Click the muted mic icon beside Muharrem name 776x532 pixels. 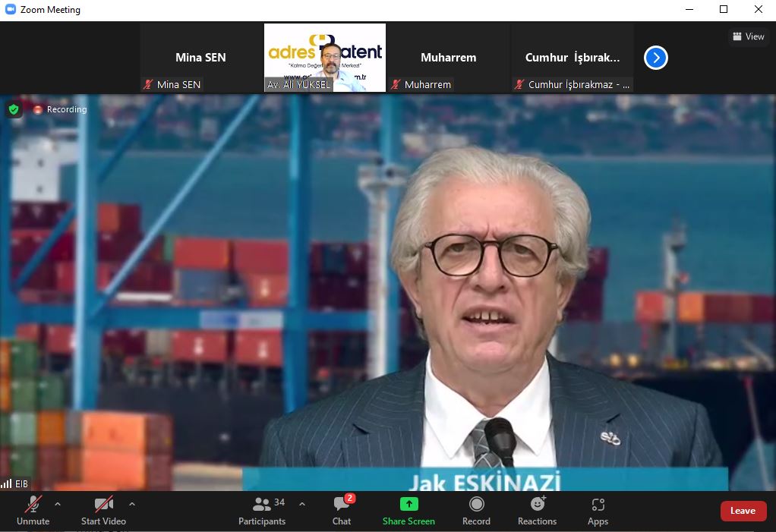[396, 84]
